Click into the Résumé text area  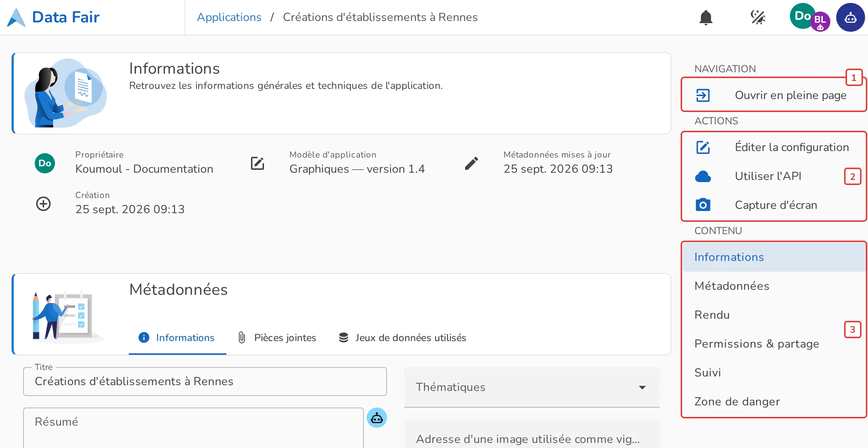(193, 428)
